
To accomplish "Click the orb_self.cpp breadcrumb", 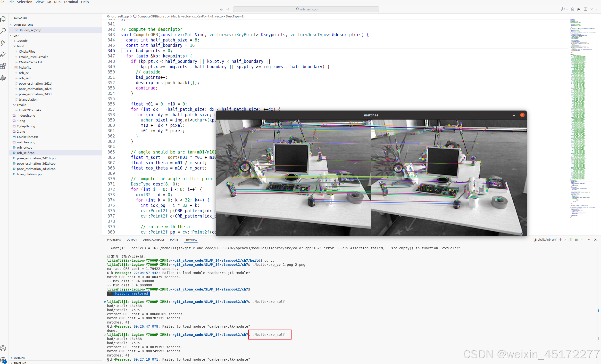I will coord(120,16).
